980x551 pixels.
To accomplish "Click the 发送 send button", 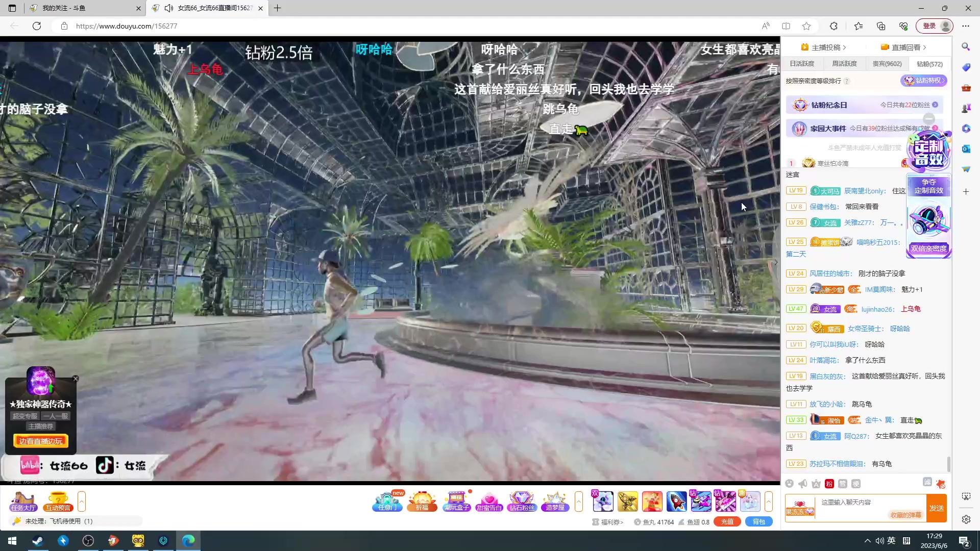I will click(x=937, y=508).
